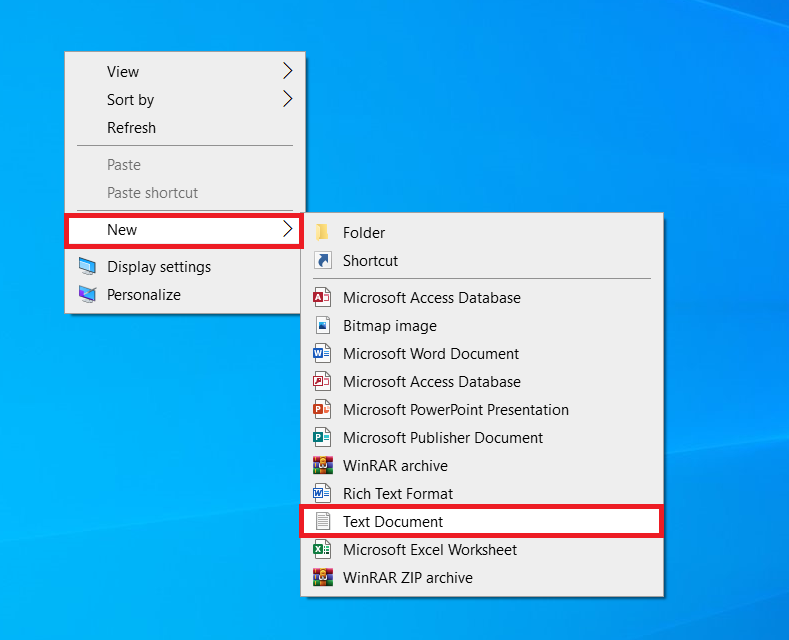This screenshot has height=640, width=789.
Task: Click the Personalize icon
Action: [x=88, y=295]
